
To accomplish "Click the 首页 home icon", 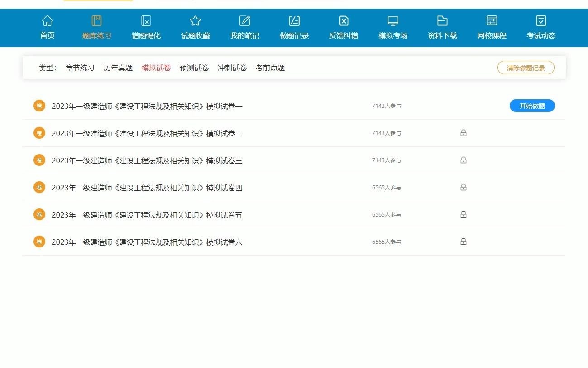I will point(47,21).
